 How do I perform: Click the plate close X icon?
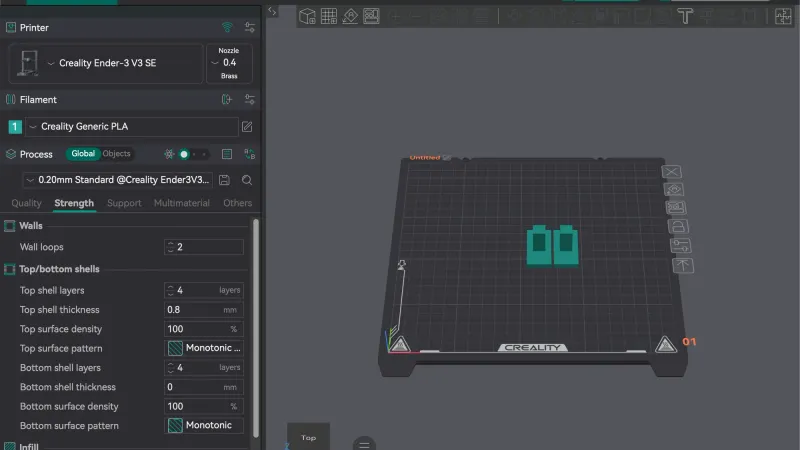(671, 172)
